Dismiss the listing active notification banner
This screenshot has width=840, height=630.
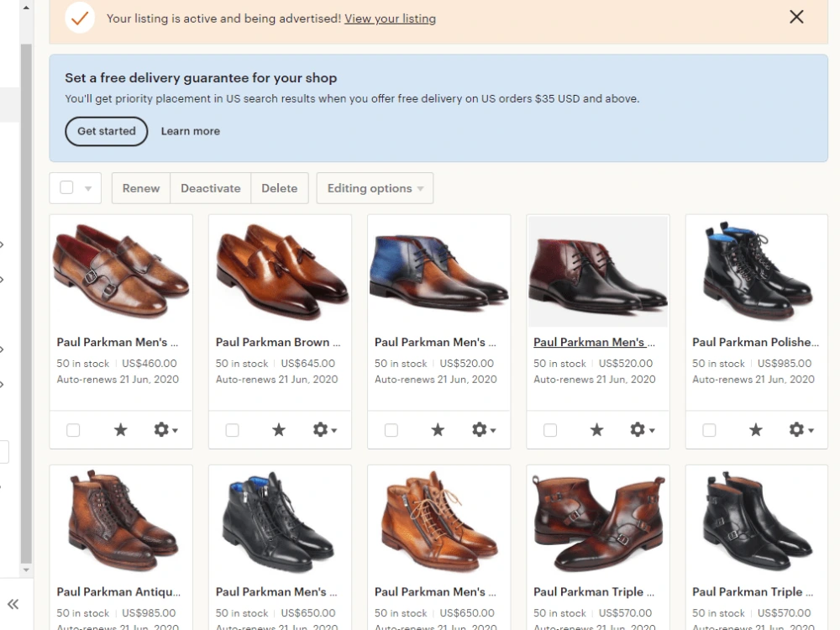796,17
